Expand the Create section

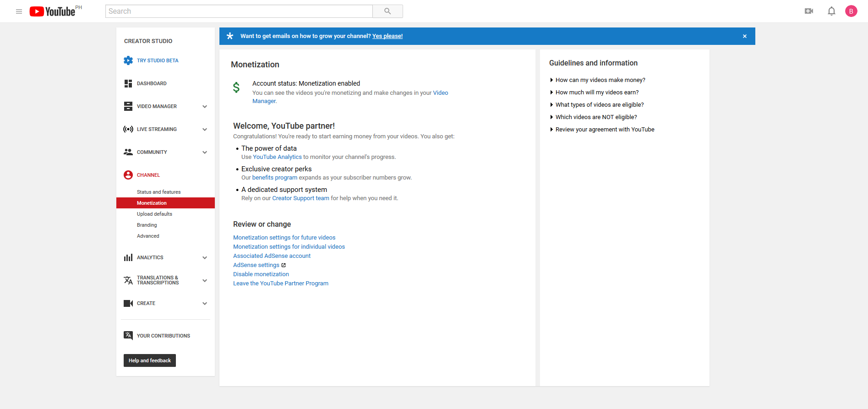(205, 303)
